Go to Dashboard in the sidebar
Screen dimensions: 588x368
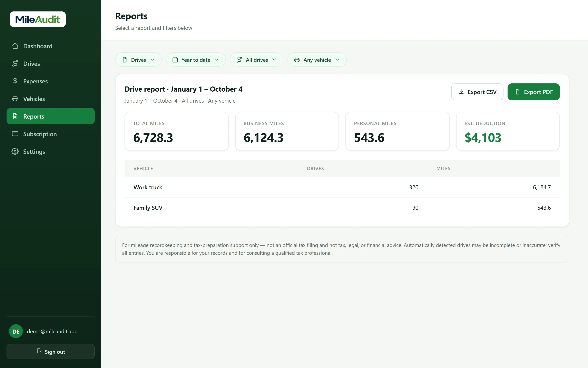[51, 46]
